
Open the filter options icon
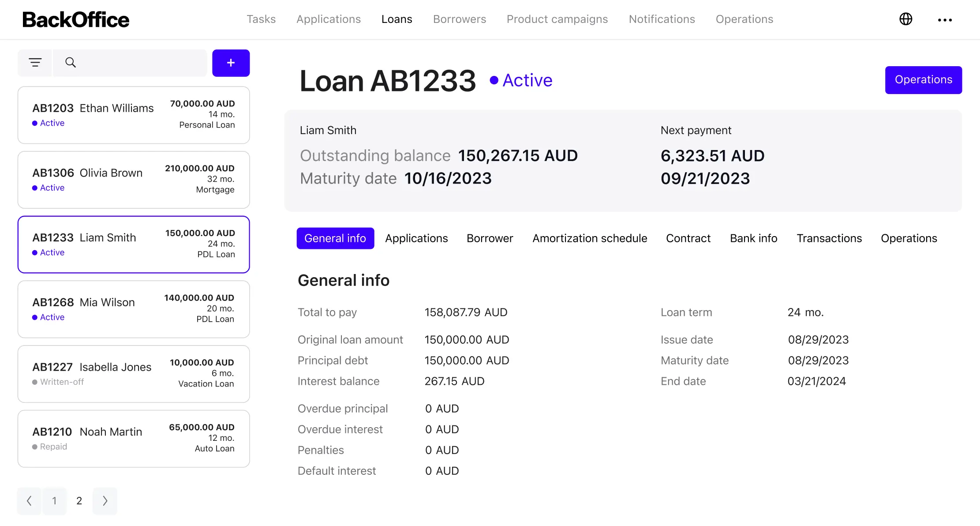click(35, 63)
